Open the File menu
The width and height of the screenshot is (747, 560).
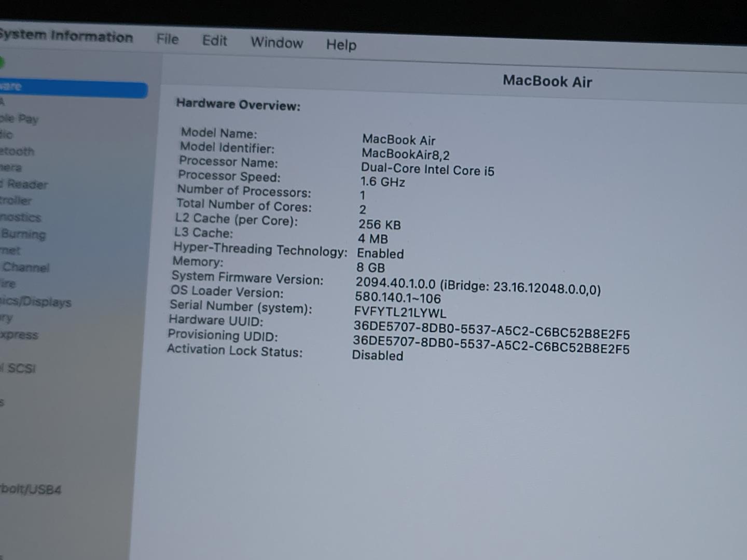click(168, 39)
